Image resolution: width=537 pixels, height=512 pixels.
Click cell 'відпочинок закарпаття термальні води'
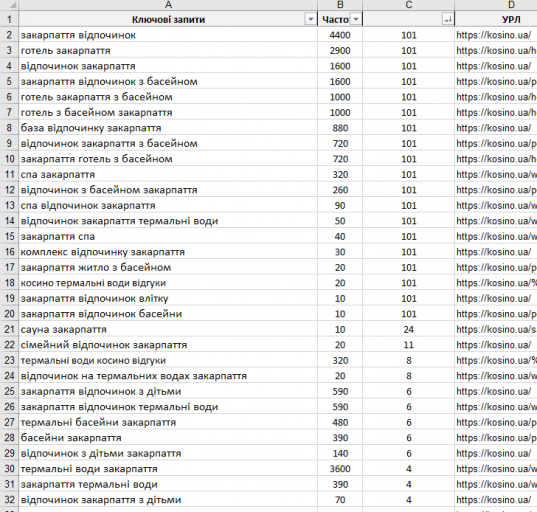tap(168, 221)
